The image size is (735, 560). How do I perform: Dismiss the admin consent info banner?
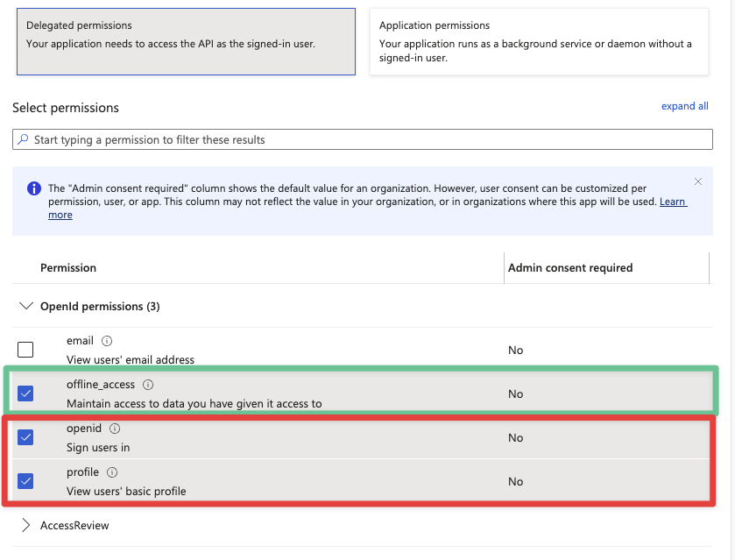click(x=698, y=181)
